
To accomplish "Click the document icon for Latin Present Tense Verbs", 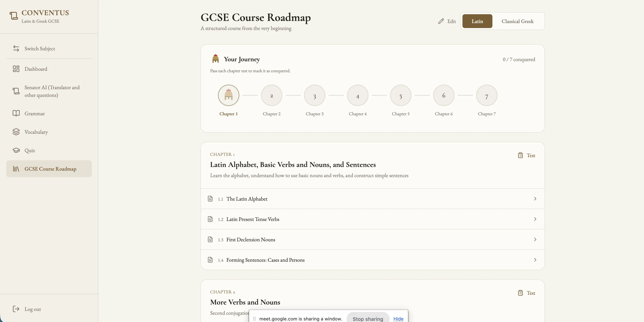I will click(210, 219).
